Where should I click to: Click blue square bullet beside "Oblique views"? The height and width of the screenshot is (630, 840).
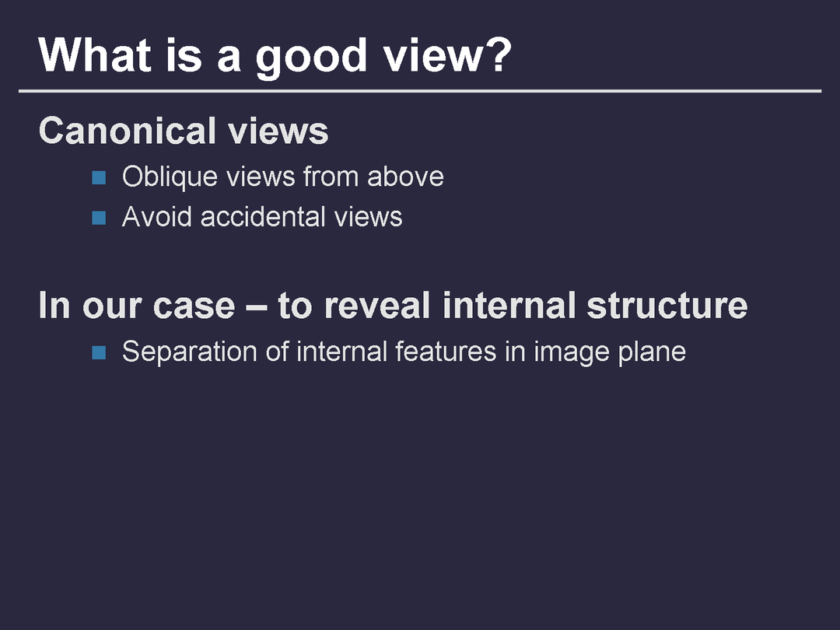pyautogui.click(x=99, y=177)
